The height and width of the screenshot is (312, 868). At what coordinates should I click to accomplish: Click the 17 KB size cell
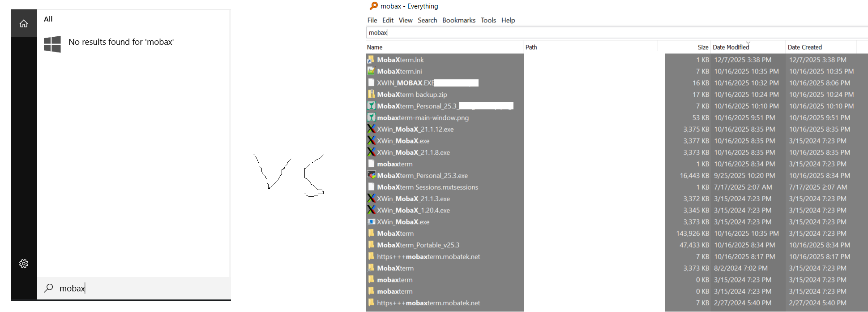click(701, 95)
